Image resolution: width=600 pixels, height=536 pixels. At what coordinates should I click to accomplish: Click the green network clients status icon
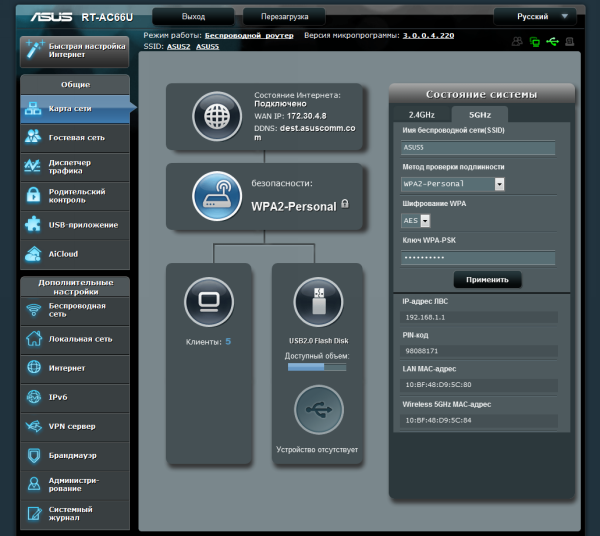pyautogui.click(x=535, y=41)
